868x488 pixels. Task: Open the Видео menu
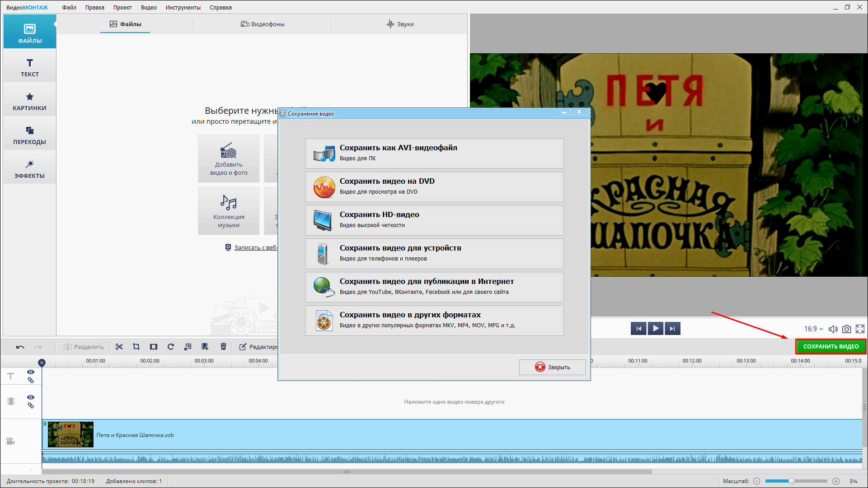tap(149, 7)
